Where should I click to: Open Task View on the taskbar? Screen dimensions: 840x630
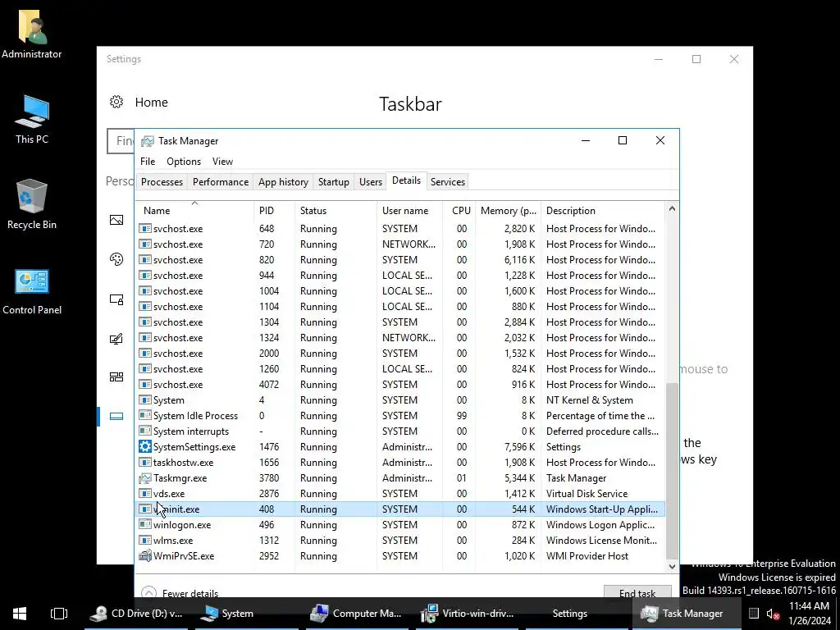click(59, 614)
